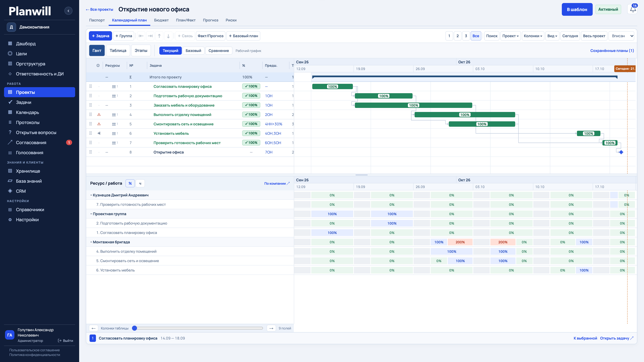644x362 pixels.
Task: Open Протоколы section
Action: coord(40,122)
